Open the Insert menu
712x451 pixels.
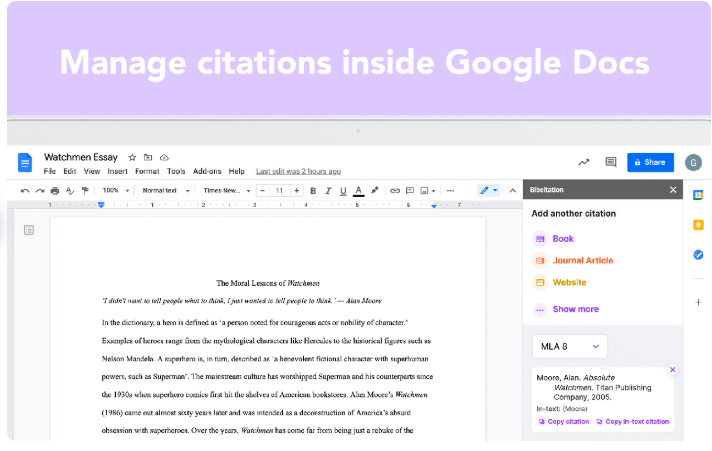click(x=117, y=171)
